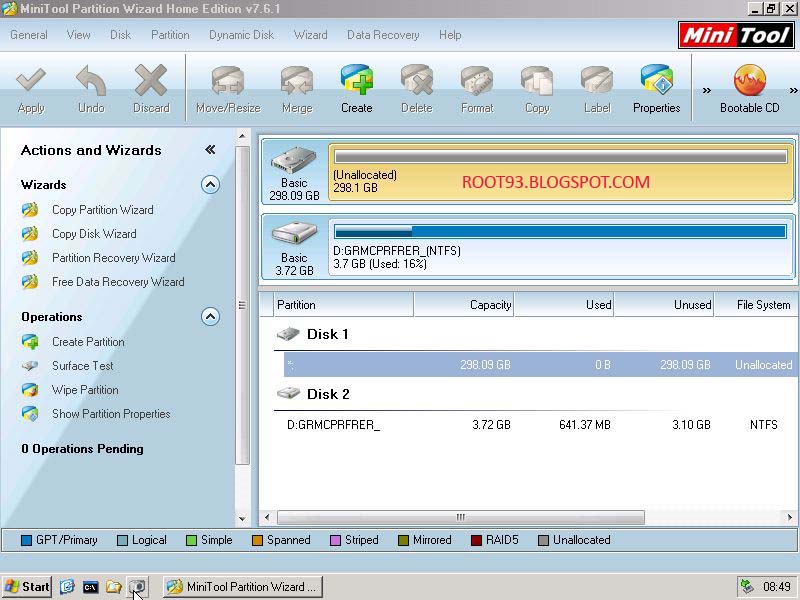The width and height of the screenshot is (800, 600).
Task: Click the Delete partition toolbar icon
Action: tap(417, 81)
